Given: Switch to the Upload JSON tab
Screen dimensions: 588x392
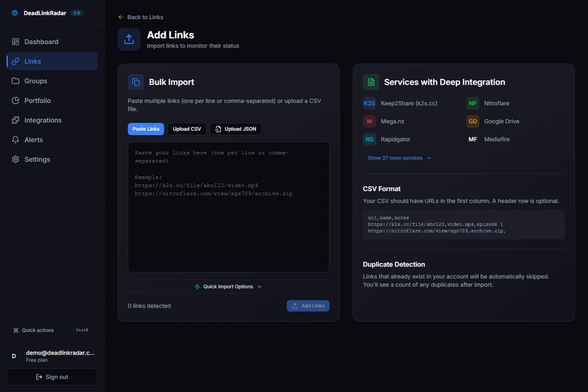Looking at the screenshot, I should pos(236,129).
